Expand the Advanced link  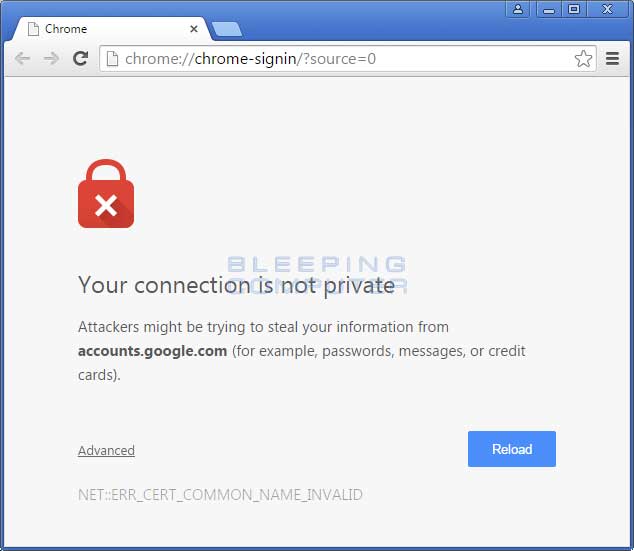[106, 450]
